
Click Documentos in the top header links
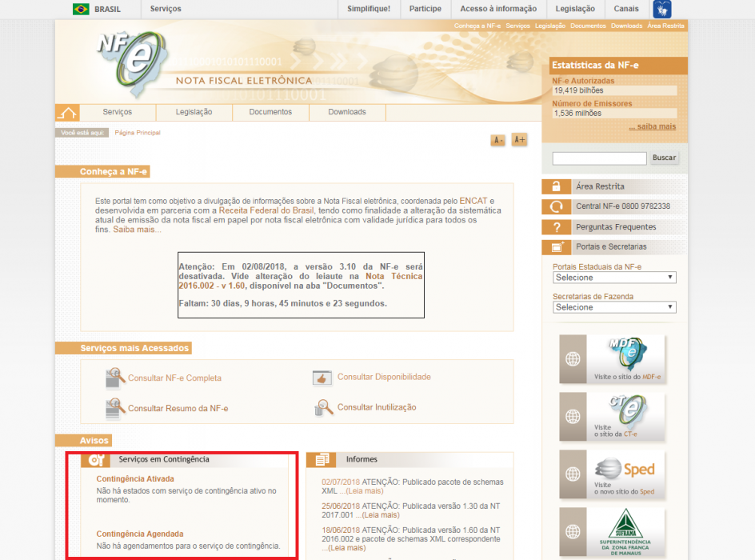pyautogui.click(x=588, y=26)
